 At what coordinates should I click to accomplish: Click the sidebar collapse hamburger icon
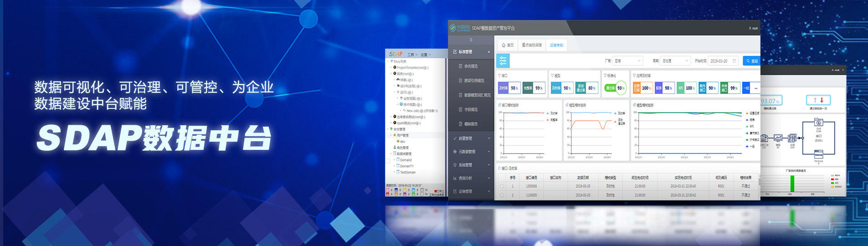471,40
